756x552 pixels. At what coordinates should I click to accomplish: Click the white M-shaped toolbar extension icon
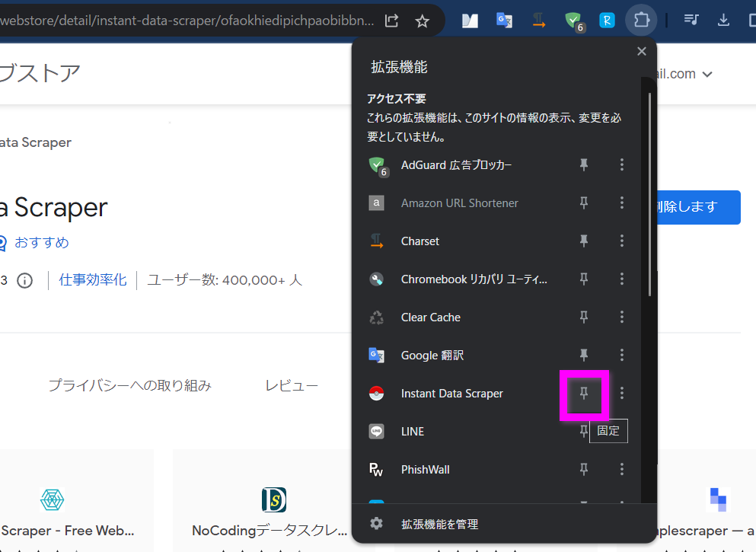pos(470,21)
